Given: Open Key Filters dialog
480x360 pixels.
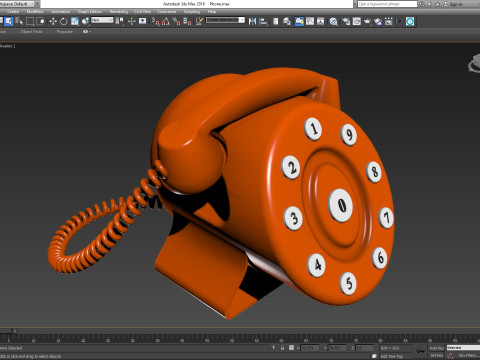Looking at the screenshot, I should tap(468, 356).
